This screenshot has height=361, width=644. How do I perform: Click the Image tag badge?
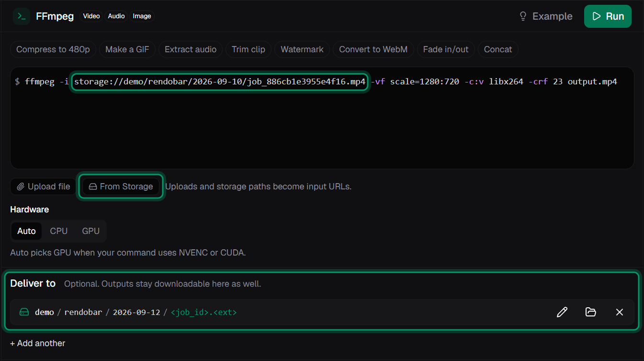(142, 16)
